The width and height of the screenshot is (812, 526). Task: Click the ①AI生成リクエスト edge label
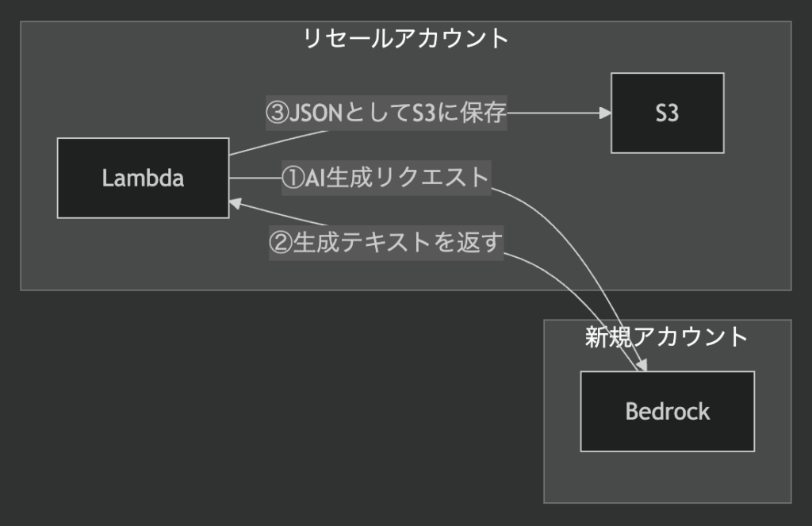click(x=386, y=178)
